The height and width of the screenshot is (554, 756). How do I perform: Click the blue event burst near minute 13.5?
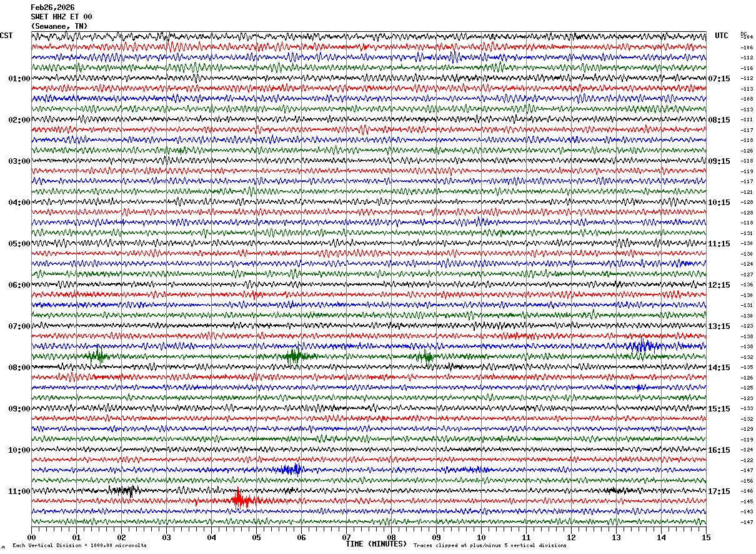tap(642, 346)
